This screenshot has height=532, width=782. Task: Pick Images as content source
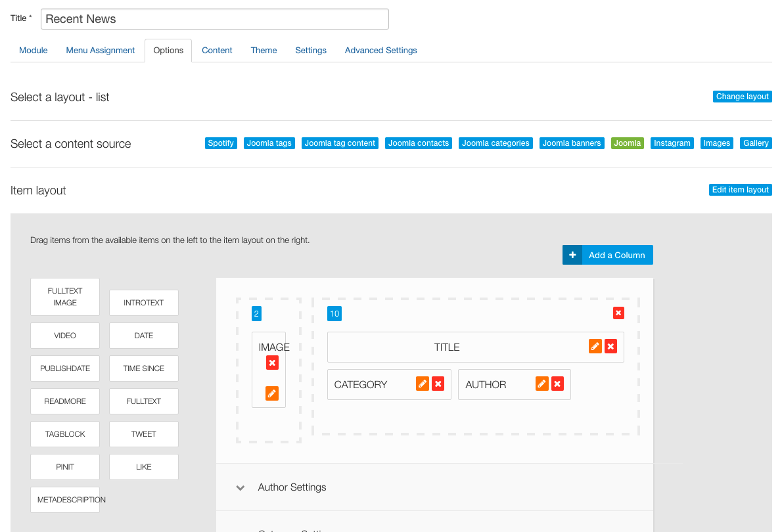(717, 143)
